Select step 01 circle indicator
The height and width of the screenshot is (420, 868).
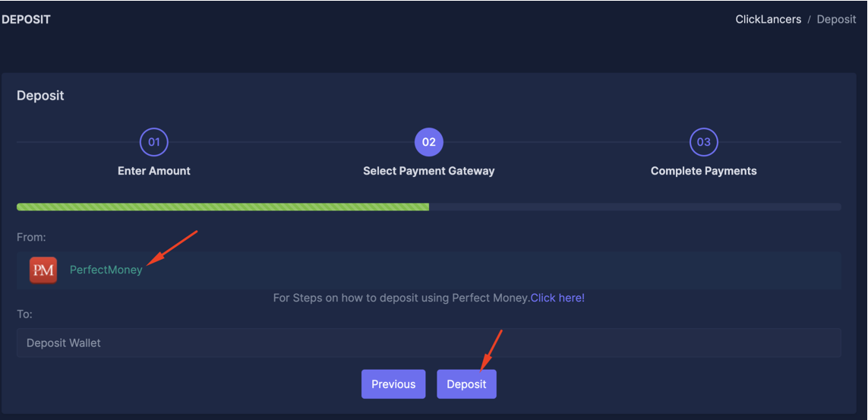154,142
